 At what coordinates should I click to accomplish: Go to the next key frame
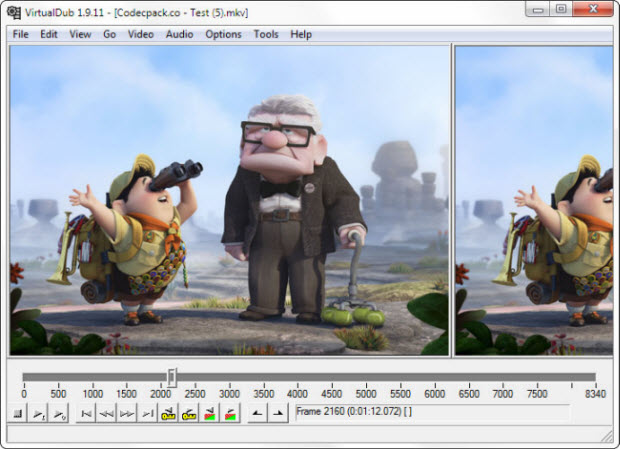click(189, 413)
